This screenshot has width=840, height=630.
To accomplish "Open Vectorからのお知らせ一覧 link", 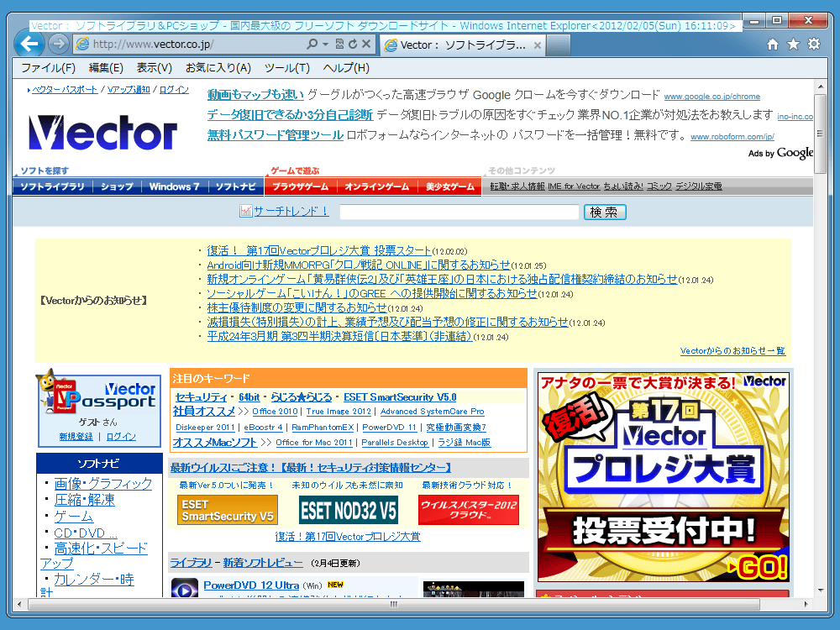I will [x=732, y=351].
